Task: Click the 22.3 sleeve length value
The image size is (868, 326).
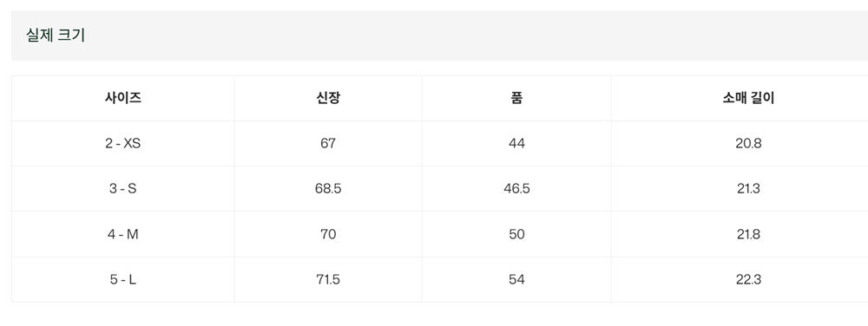Action: click(x=748, y=279)
